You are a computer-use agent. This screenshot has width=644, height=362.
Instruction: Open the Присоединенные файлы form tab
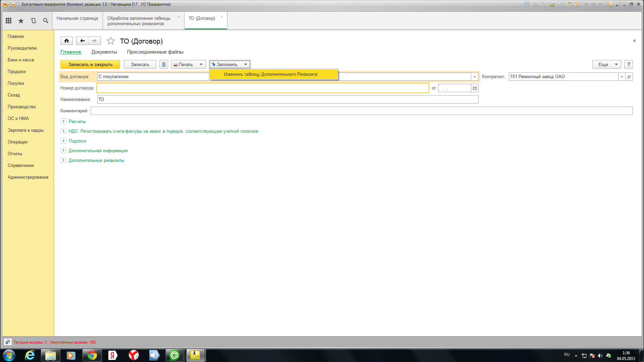click(x=155, y=52)
